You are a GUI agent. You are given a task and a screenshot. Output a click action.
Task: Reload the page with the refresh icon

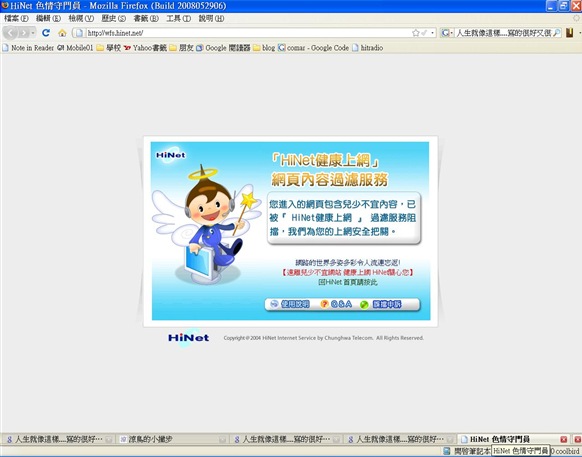click(46, 33)
